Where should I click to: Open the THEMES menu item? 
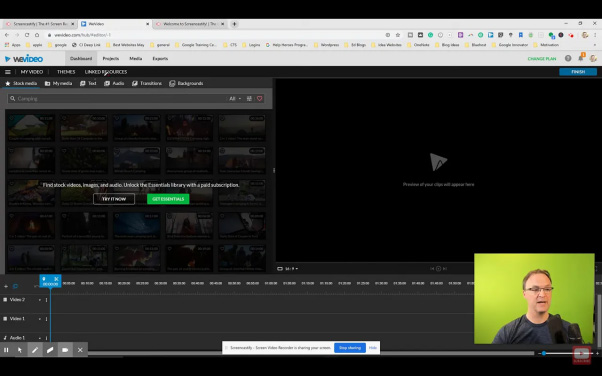[66, 72]
